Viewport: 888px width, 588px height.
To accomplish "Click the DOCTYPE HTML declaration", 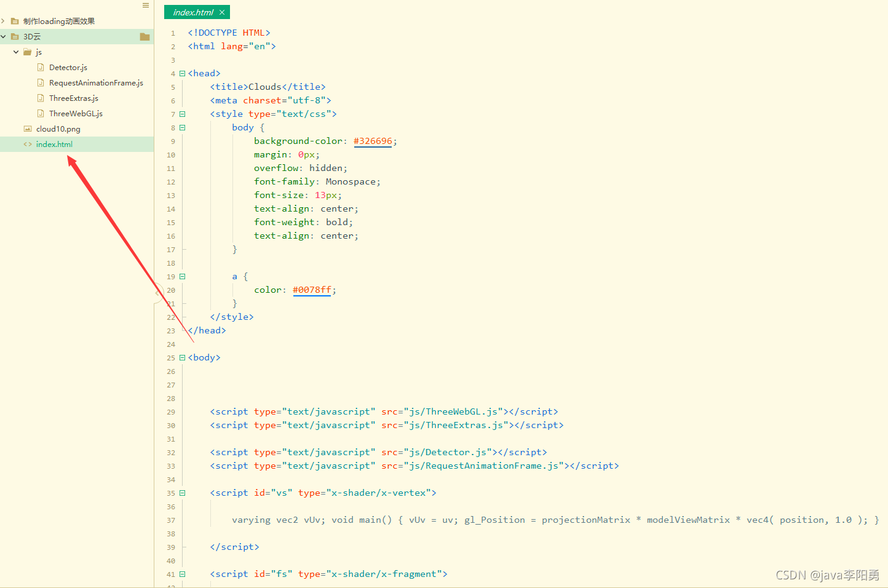I will coord(229,33).
